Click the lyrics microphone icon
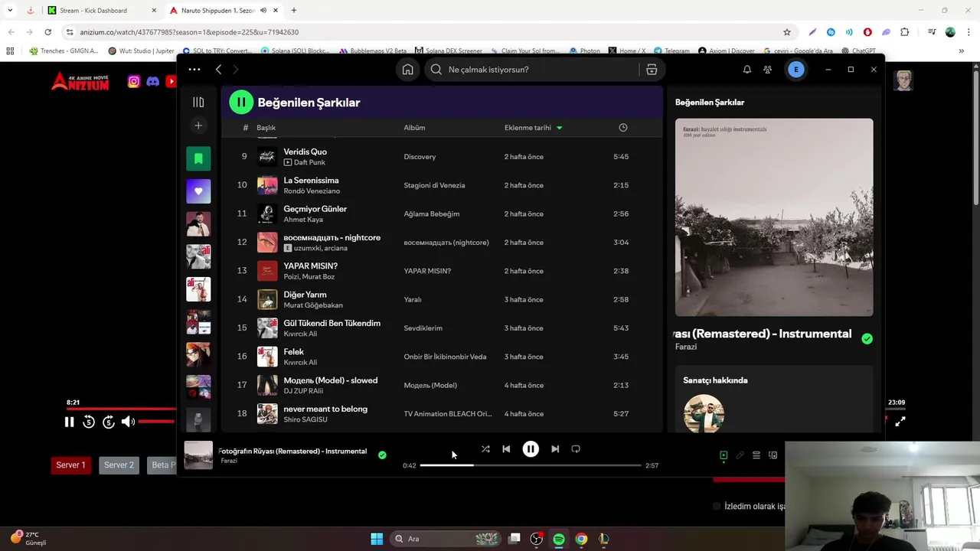The height and width of the screenshot is (551, 980). click(x=740, y=455)
